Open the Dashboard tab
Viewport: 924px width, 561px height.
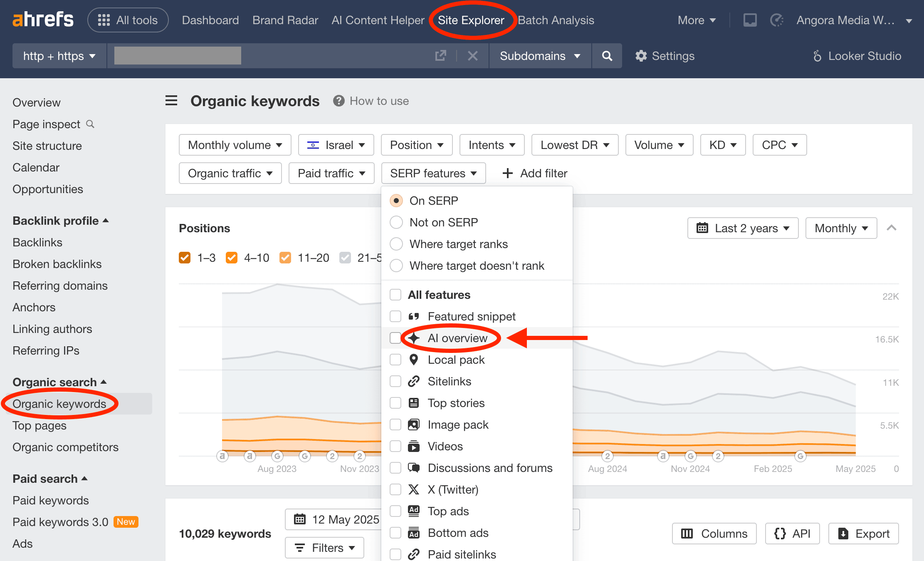210,20
